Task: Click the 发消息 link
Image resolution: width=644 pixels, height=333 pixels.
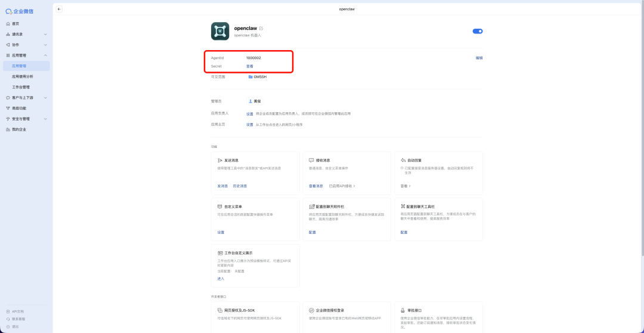Action: point(222,186)
